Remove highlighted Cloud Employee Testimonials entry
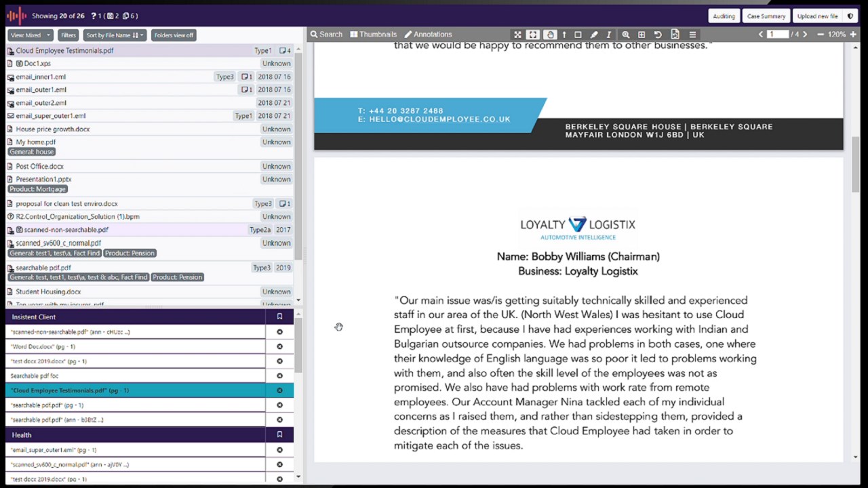 tap(279, 390)
